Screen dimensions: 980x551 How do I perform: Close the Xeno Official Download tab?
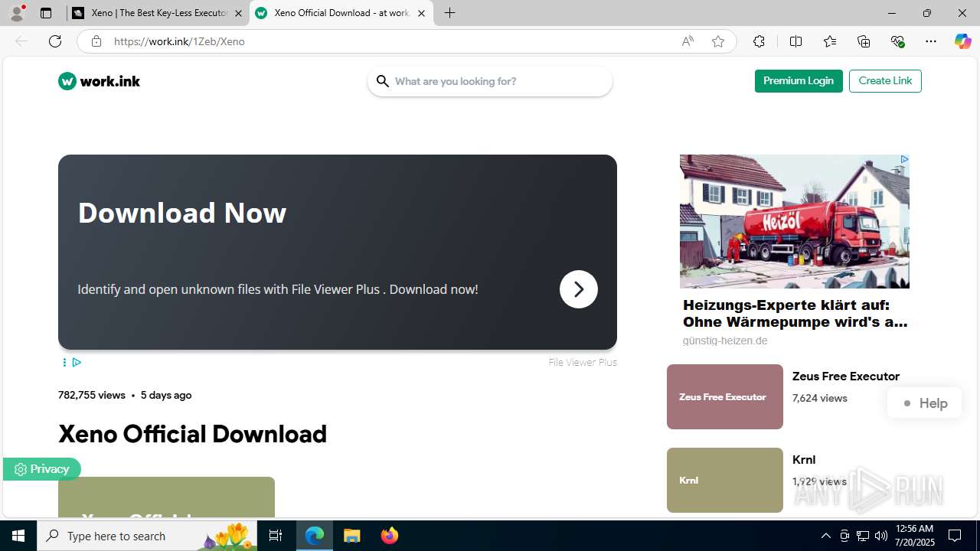tap(421, 13)
